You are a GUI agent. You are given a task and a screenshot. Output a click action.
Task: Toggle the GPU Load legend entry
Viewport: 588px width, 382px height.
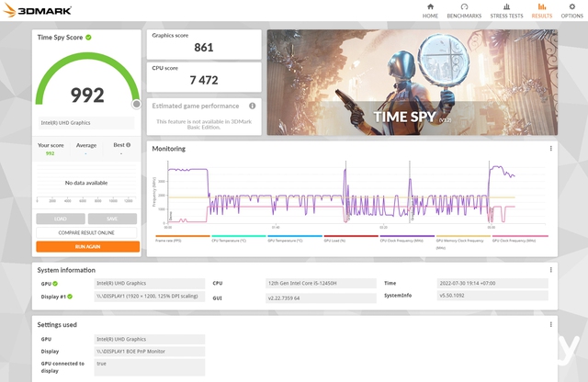(351, 238)
